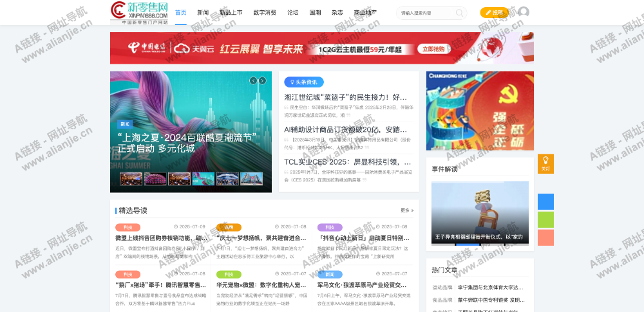Click the orange 投稿 button
Viewport: 644px width, 312px height.
click(x=495, y=13)
